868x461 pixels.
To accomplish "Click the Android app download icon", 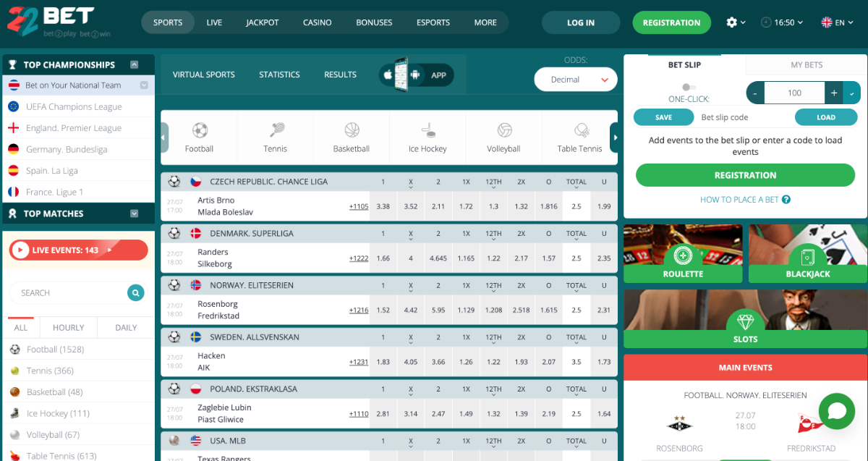I will 414,75.
